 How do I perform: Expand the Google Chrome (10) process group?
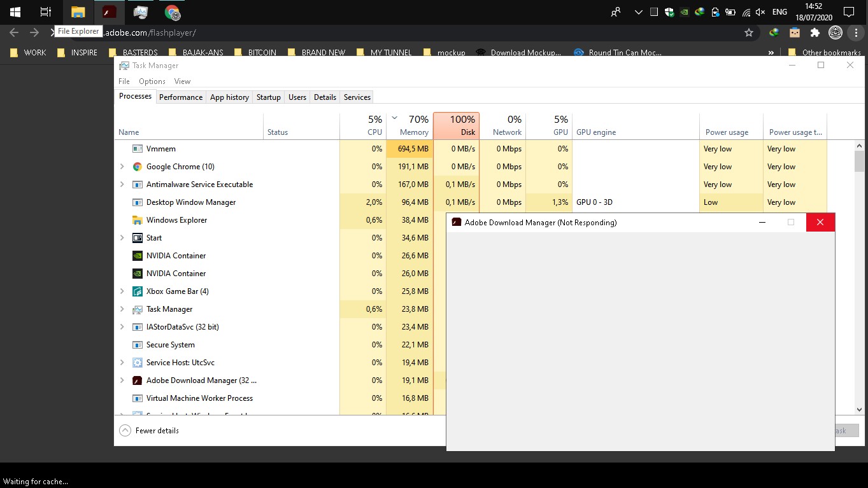point(122,167)
